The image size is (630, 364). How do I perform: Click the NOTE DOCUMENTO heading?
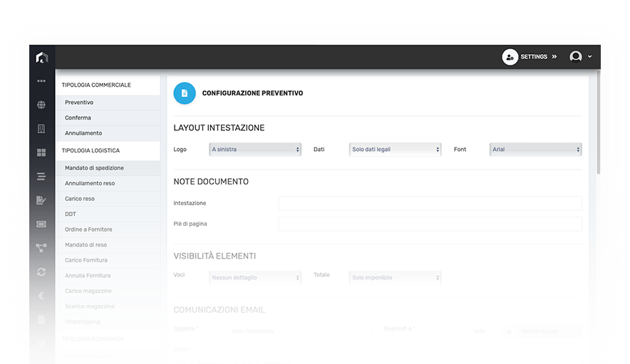pyautogui.click(x=211, y=182)
